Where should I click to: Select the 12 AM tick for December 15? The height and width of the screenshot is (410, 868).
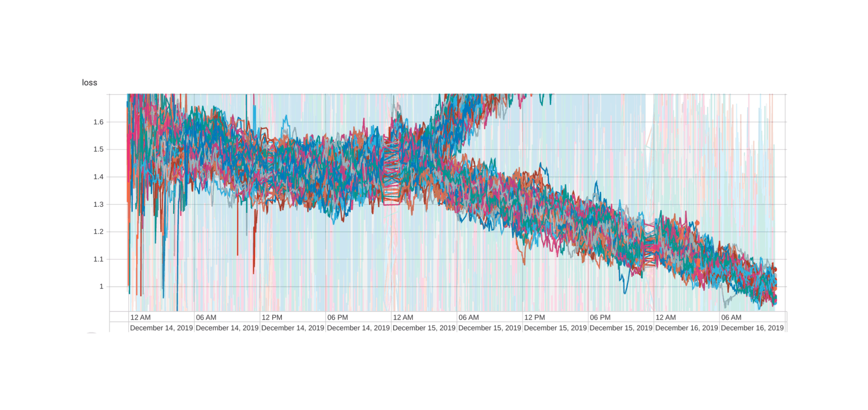click(x=403, y=318)
